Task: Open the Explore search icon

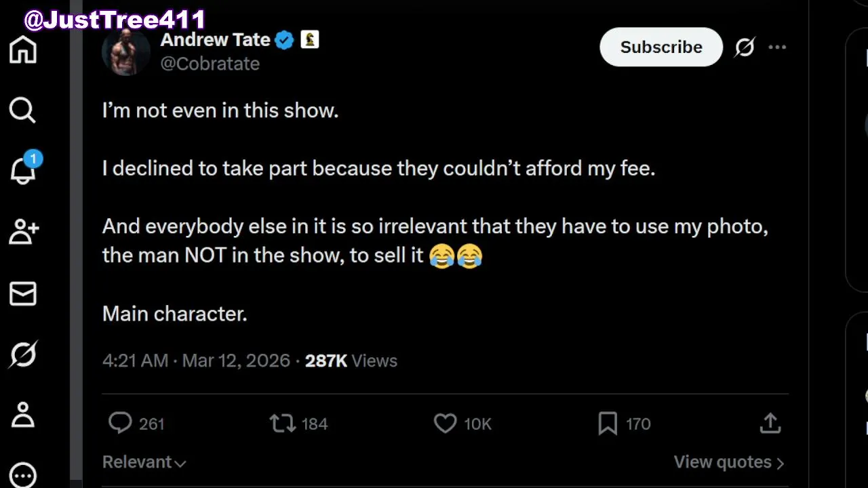Action: pos(22,110)
